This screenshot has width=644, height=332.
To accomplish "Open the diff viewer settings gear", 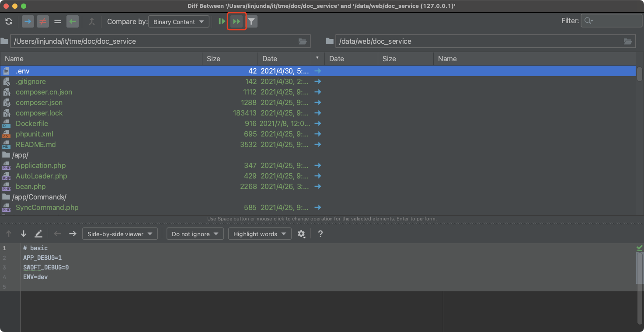I will (x=301, y=234).
